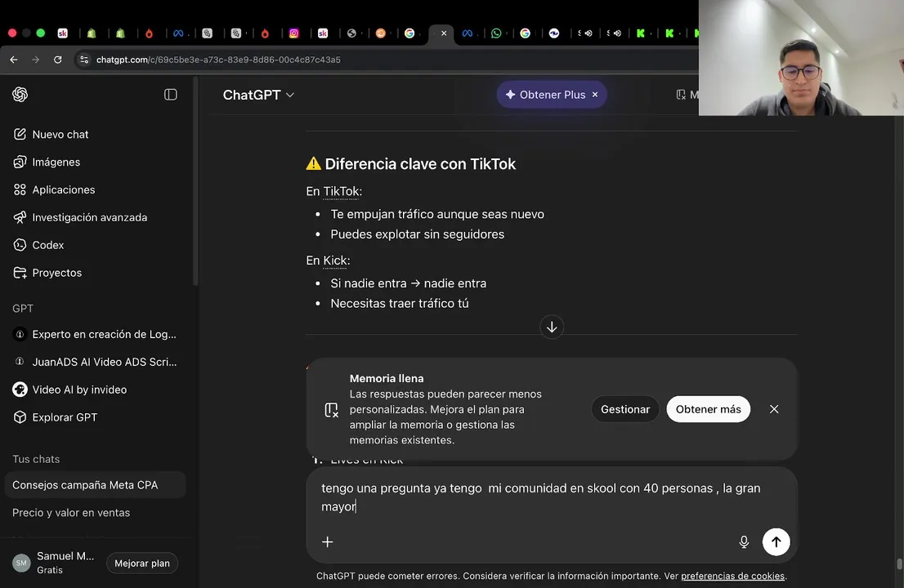Click text Puedes explotar sin seguidores
Viewport: 904px width, 588px height.
tap(418, 234)
